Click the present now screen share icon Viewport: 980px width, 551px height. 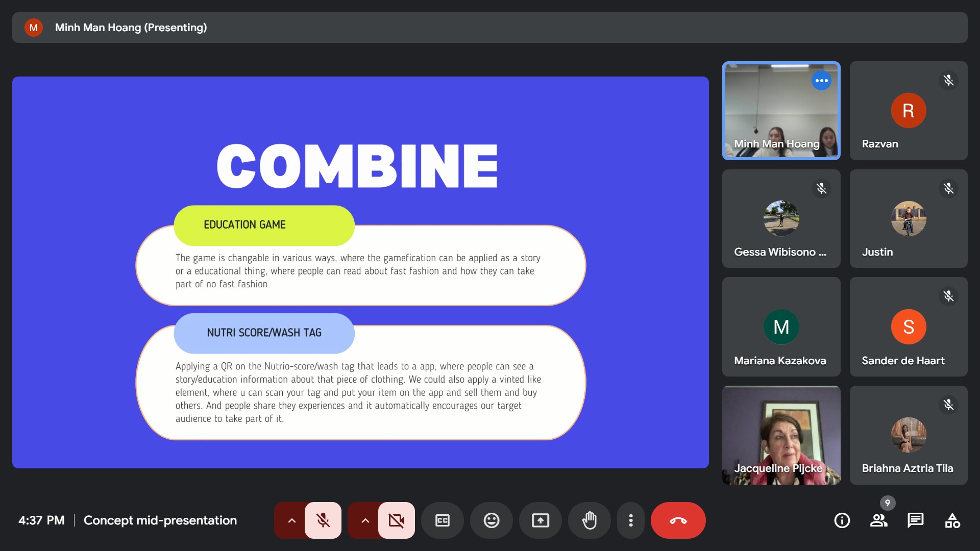[540, 520]
